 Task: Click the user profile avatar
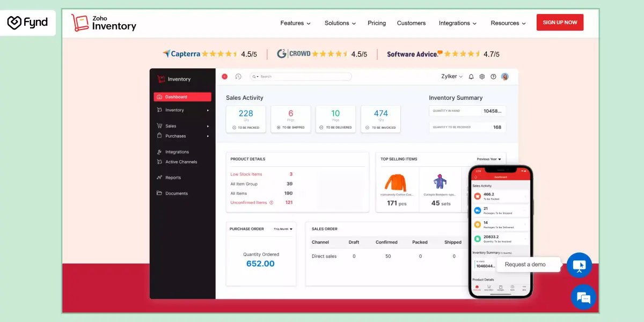[x=505, y=77]
